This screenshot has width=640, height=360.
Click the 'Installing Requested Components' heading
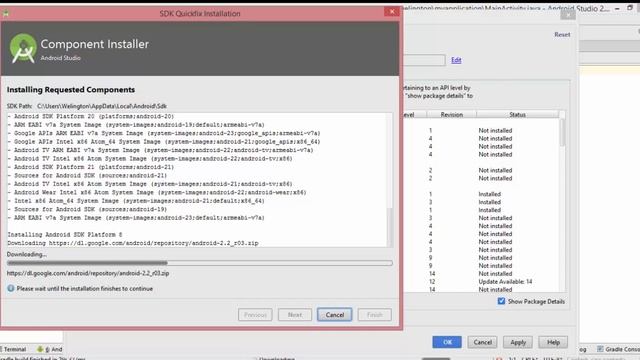pyautogui.click(x=71, y=89)
